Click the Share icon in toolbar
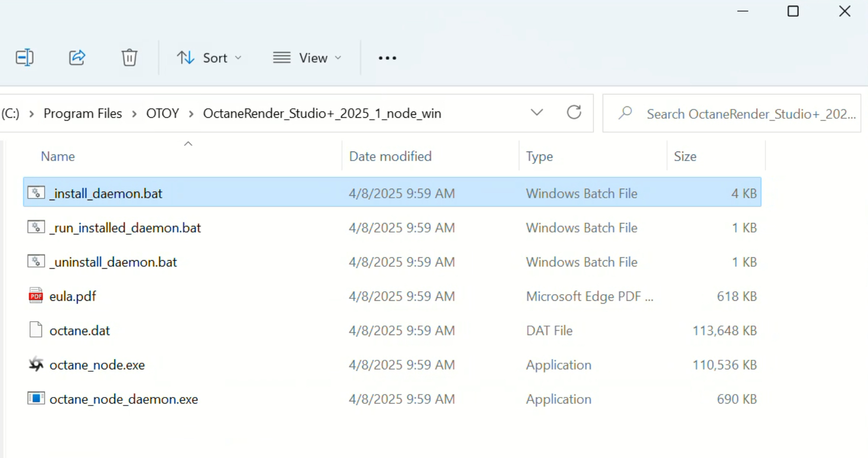The height and width of the screenshot is (458, 868). pos(77,58)
